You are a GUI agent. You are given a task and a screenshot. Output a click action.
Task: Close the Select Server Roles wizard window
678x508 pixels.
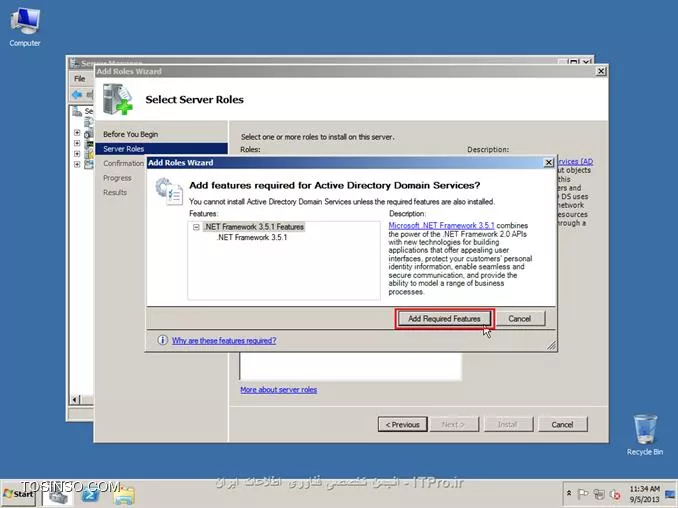coord(601,71)
